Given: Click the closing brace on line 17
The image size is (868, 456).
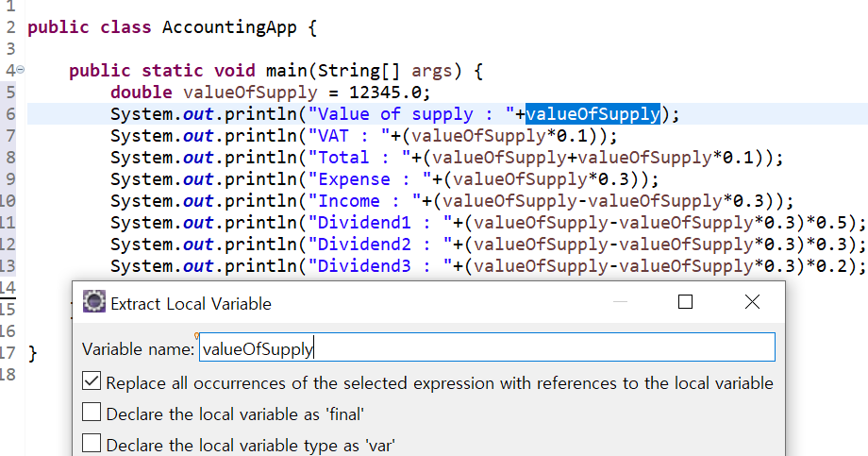Looking at the screenshot, I should (x=33, y=353).
